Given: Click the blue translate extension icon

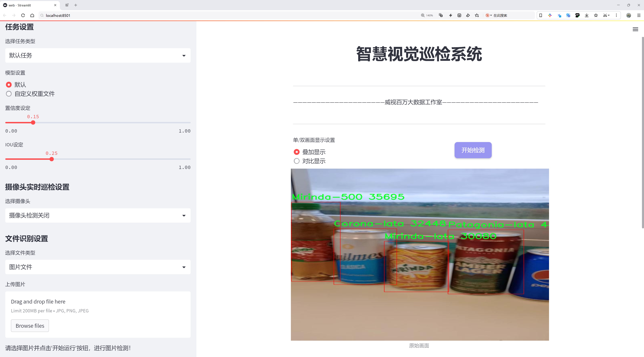Looking at the screenshot, I should 568,15.
